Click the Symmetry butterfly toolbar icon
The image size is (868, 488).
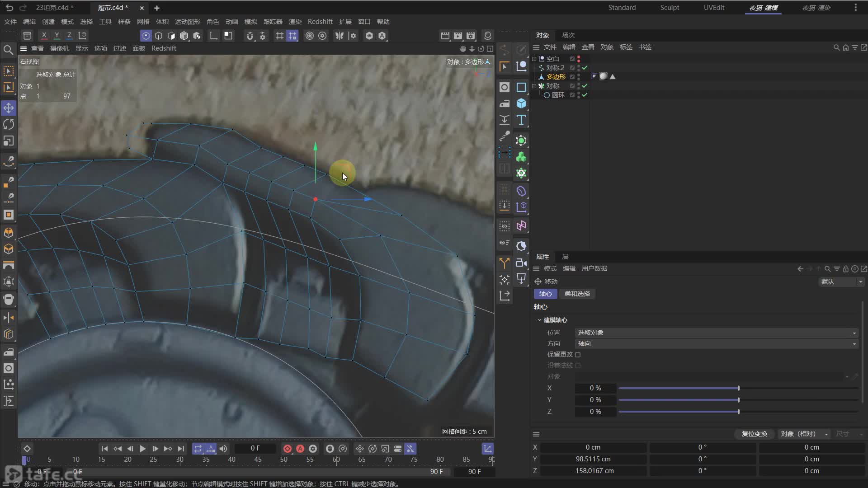(x=339, y=36)
